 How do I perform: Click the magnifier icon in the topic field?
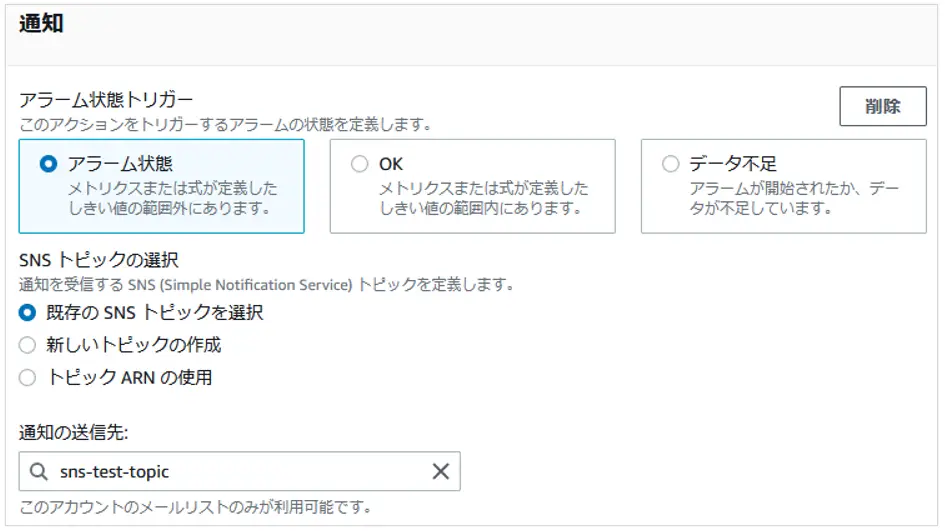point(39,471)
